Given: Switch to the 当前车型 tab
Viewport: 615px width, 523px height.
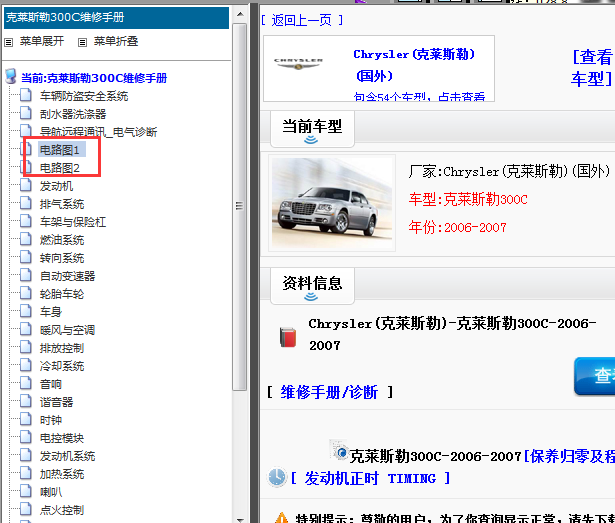Looking at the screenshot, I should coord(312,129).
